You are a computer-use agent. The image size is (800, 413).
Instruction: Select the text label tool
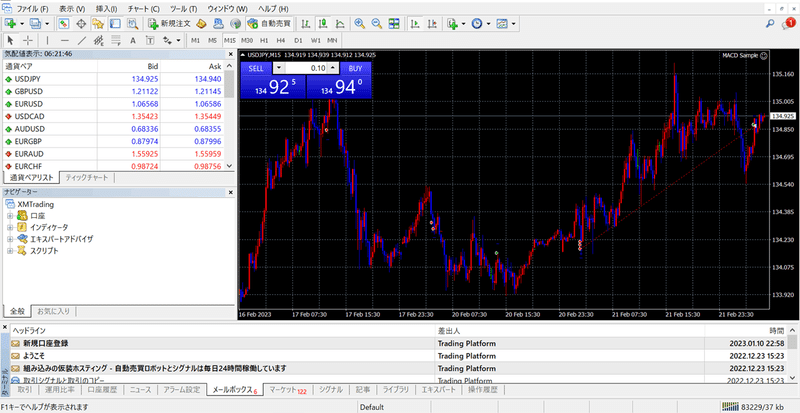click(150, 40)
